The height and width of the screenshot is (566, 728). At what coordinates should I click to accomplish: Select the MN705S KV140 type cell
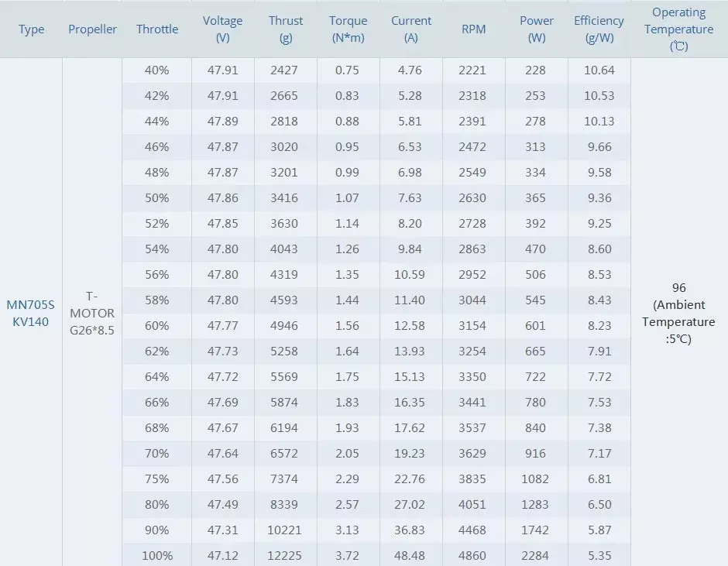pyautogui.click(x=32, y=312)
